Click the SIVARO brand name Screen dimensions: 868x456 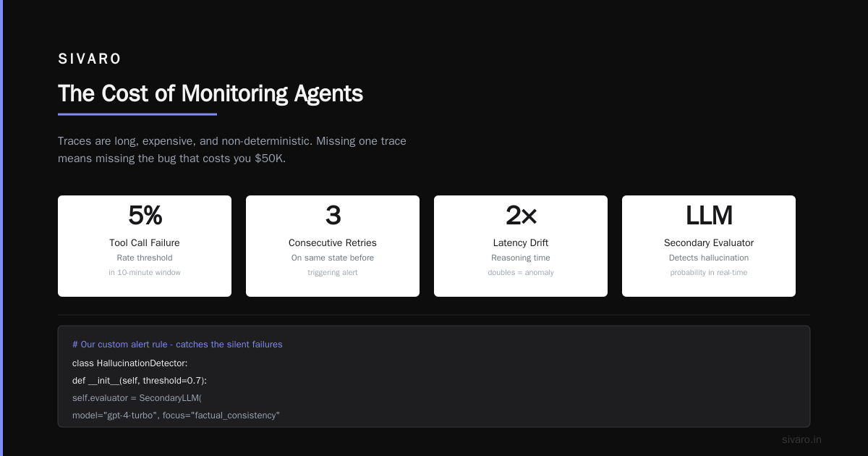(90, 59)
